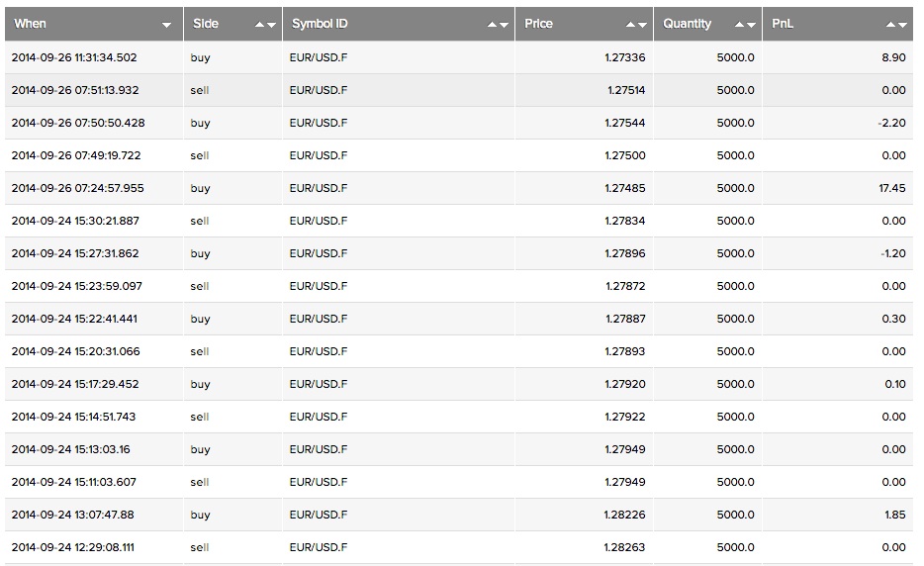
Task: Click the PnL column header label
Action: [x=783, y=24]
